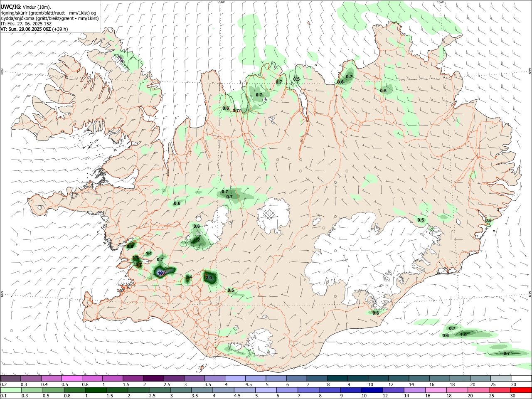
Task: Click the "0.6" value on the southeast coast
Action: (x=376, y=313)
